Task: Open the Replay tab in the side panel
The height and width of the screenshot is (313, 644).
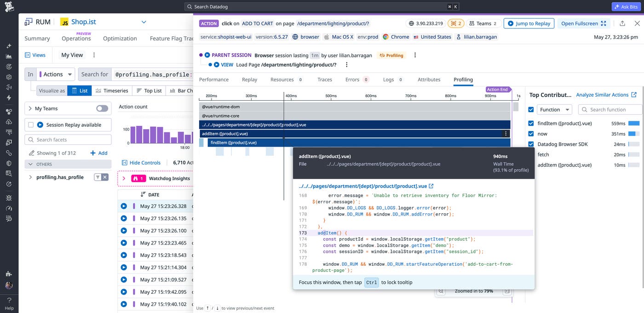Action: tap(249, 80)
